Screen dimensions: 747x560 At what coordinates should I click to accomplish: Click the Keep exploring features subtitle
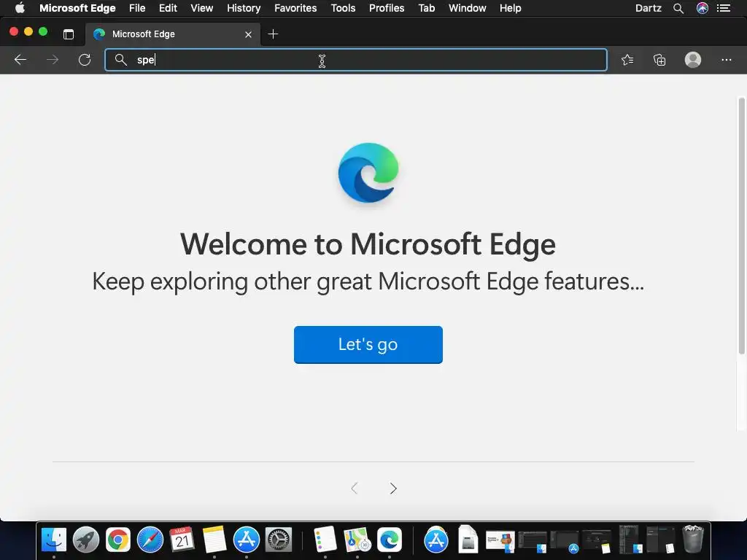pyautogui.click(x=368, y=281)
